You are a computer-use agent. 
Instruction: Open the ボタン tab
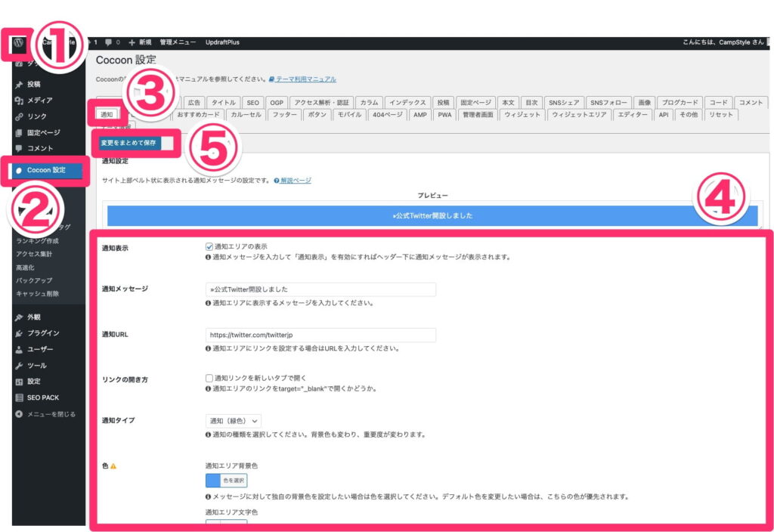[x=317, y=115]
